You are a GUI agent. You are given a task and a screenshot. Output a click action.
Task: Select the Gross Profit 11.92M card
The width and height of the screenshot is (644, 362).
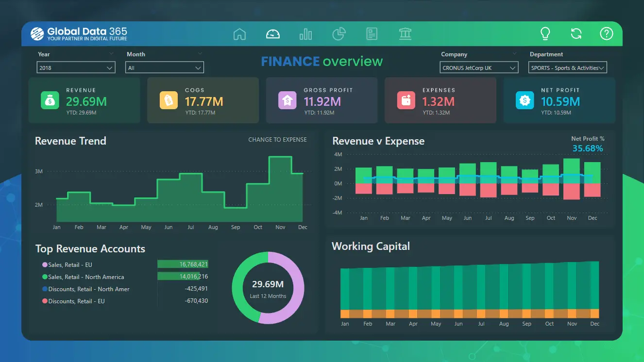click(322, 100)
